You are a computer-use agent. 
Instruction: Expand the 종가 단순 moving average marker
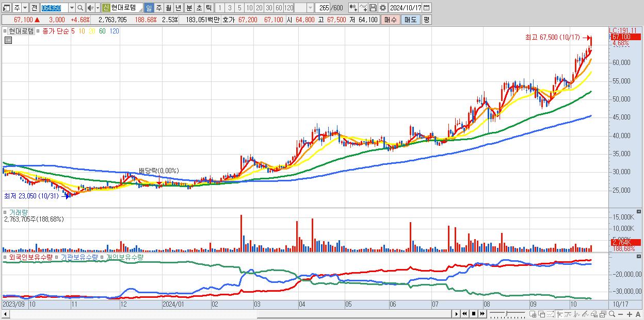tap(38, 31)
